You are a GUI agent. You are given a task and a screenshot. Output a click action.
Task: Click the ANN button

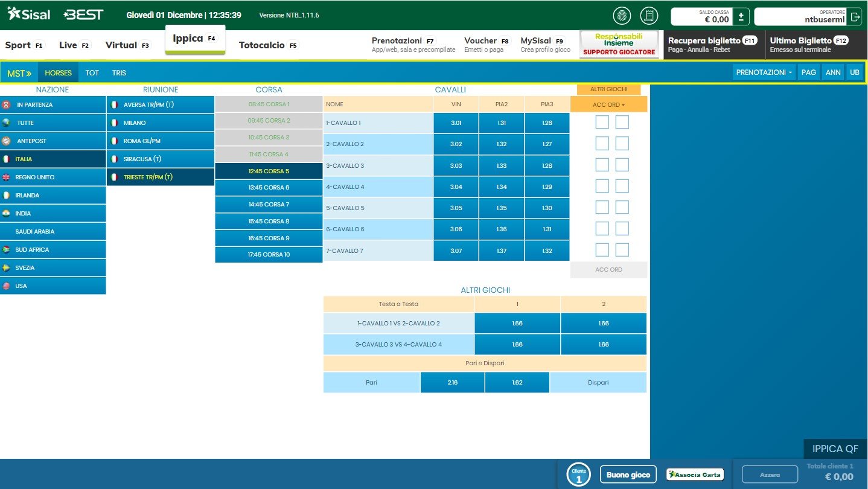click(833, 72)
